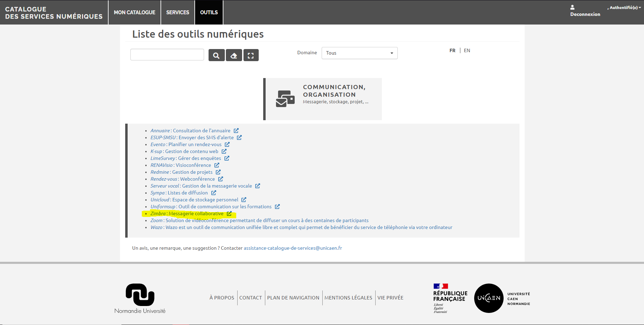Collapse the Communication, Organisation category tile

click(323, 99)
